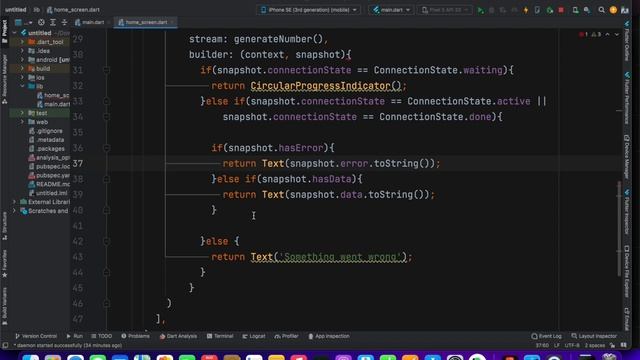Open the Profiler tool window button
The image size is (640, 360).
click(286, 336)
